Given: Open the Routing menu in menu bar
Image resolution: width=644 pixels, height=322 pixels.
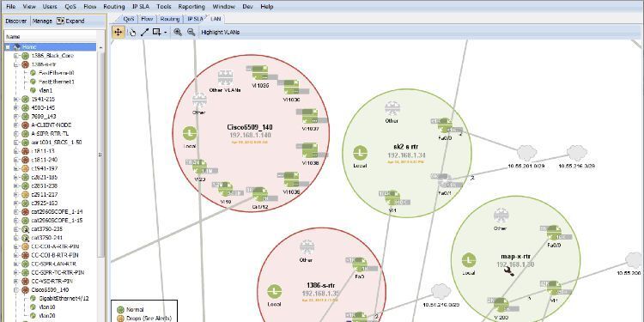Looking at the screenshot, I should tap(114, 7).
